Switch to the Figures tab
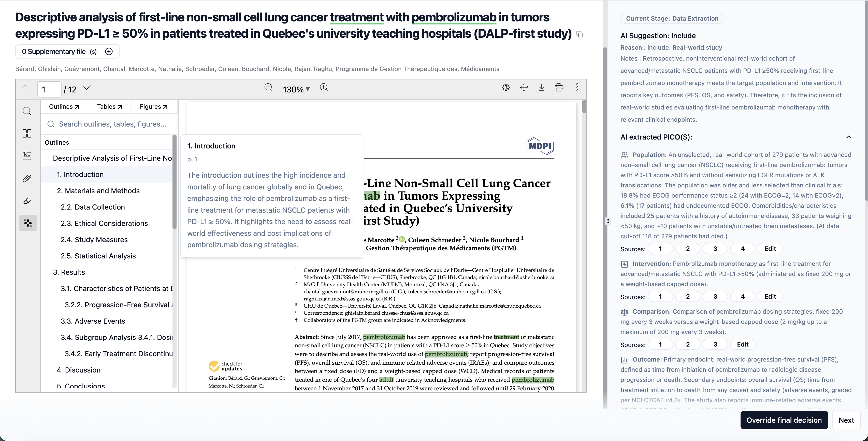The height and width of the screenshot is (441, 868). (153, 107)
